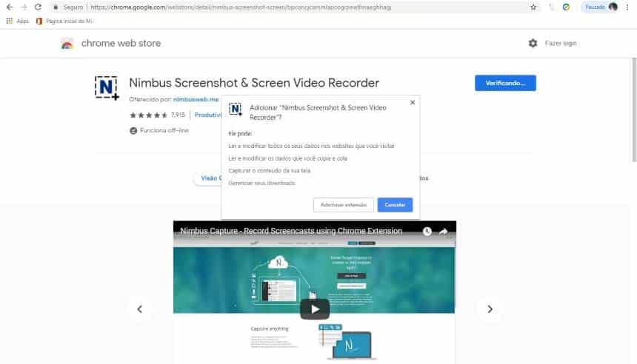This screenshot has height=364, width=637.
Task: Click the padlock secure site icon
Action: tap(56, 7)
